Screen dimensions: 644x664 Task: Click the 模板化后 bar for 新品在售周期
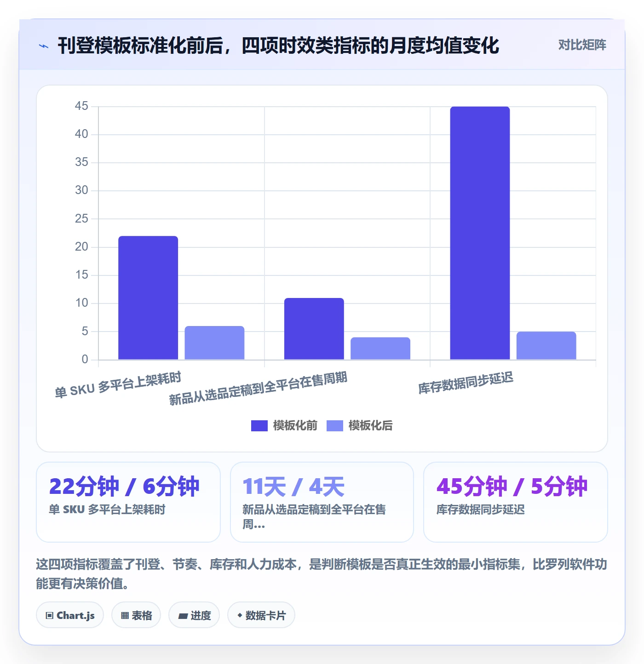380,349
